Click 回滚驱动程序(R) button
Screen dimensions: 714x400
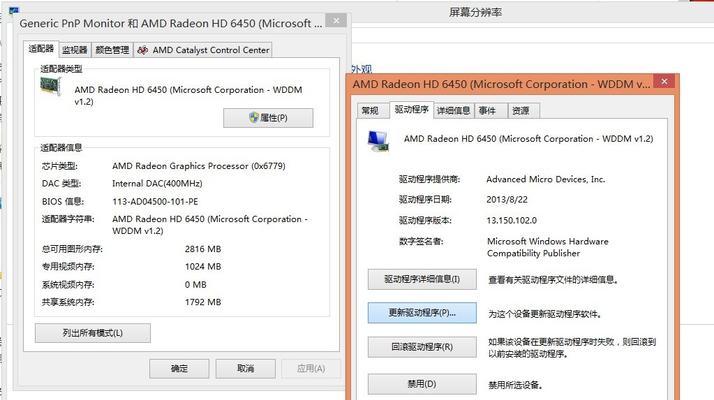(x=422, y=347)
